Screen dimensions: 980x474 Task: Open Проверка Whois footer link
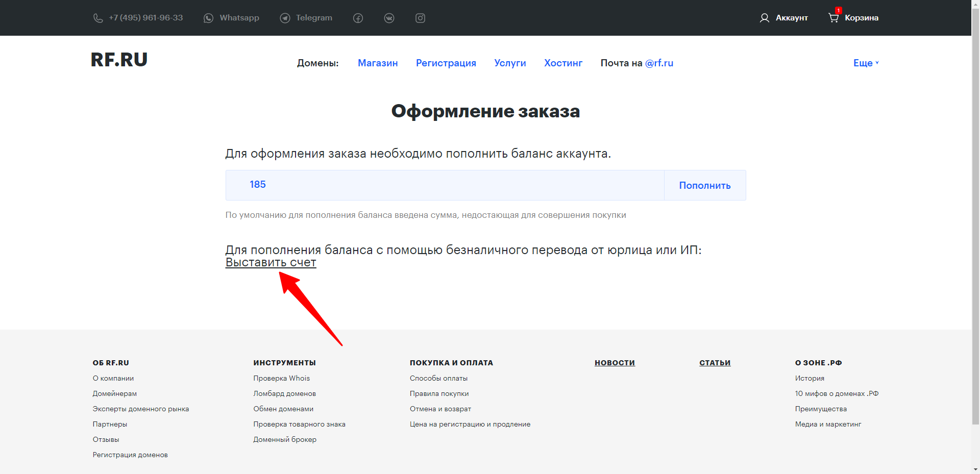[281, 378]
